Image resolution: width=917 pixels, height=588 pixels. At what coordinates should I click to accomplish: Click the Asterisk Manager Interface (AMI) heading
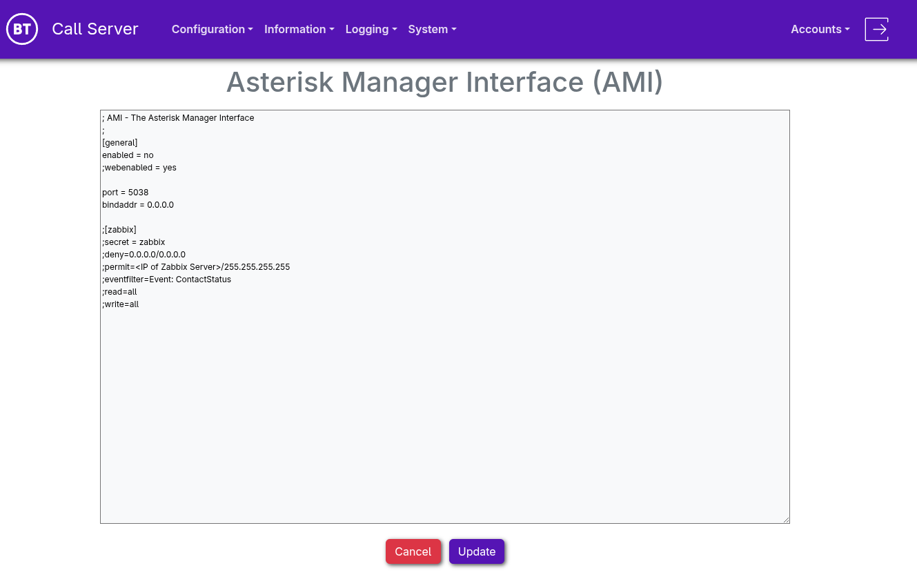point(445,82)
